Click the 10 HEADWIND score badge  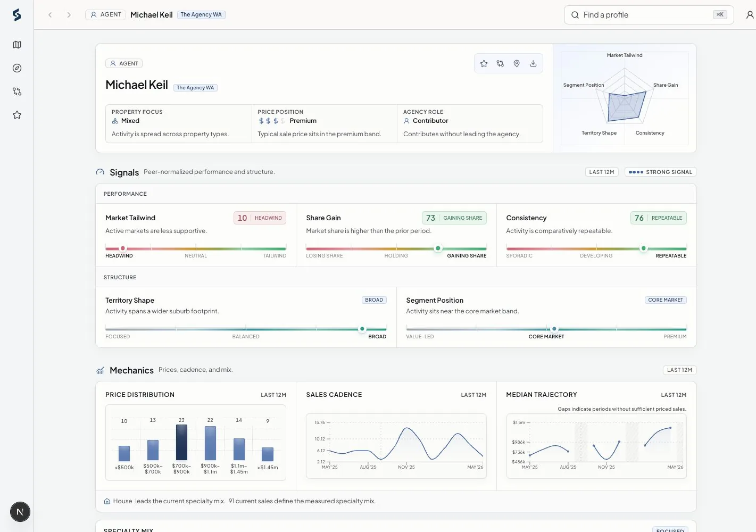(x=260, y=218)
